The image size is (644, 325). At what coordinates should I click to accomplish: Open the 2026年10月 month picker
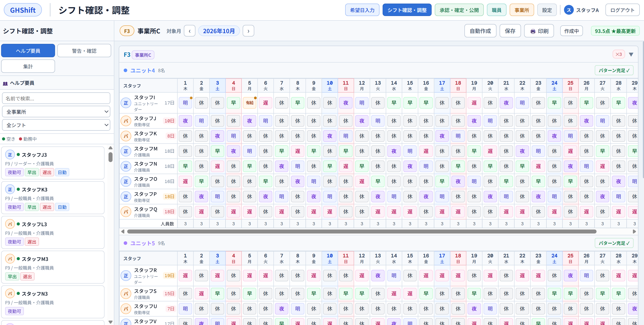click(219, 31)
